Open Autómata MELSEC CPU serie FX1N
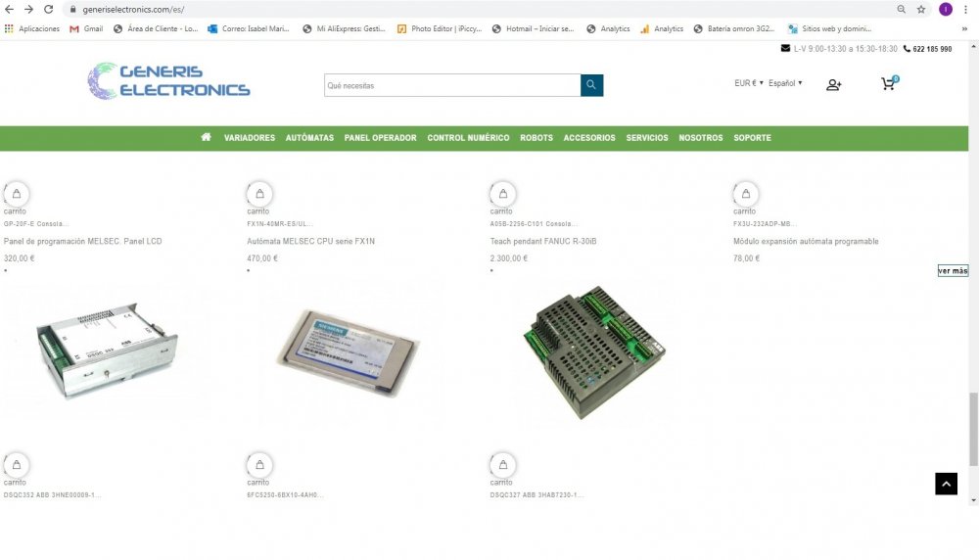The width and height of the screenshot is (979, 560). [x=311, y=241]
